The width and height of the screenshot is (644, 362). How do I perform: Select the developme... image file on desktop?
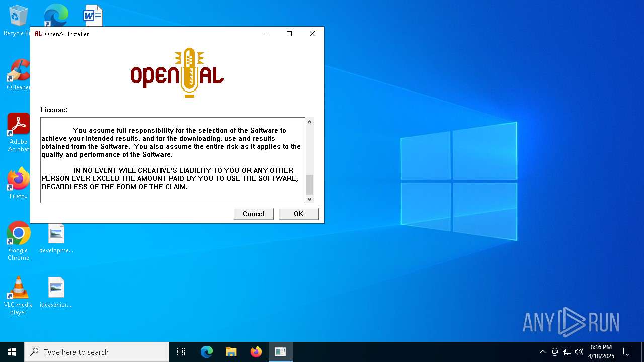tap(56, 238)
